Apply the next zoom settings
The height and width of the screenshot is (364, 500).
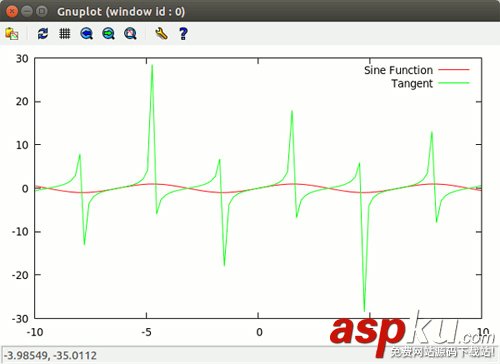click(108, 34)
